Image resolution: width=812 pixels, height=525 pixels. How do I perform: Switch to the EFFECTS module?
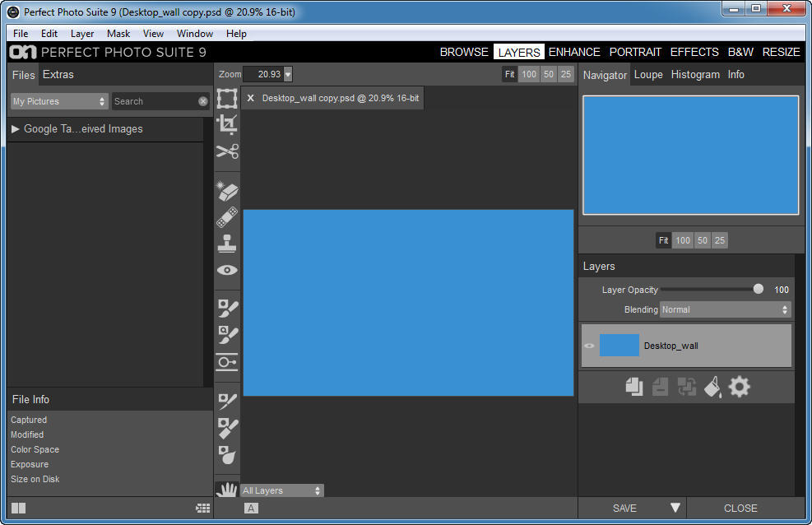[x=694, y=52]
